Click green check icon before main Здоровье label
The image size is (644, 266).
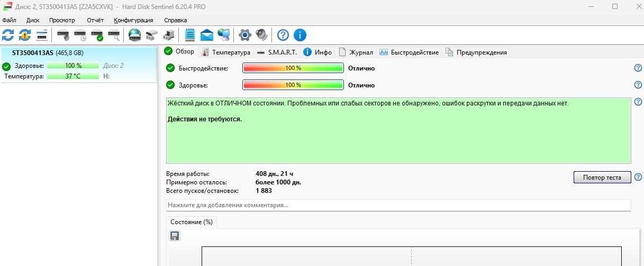point(170,85)
